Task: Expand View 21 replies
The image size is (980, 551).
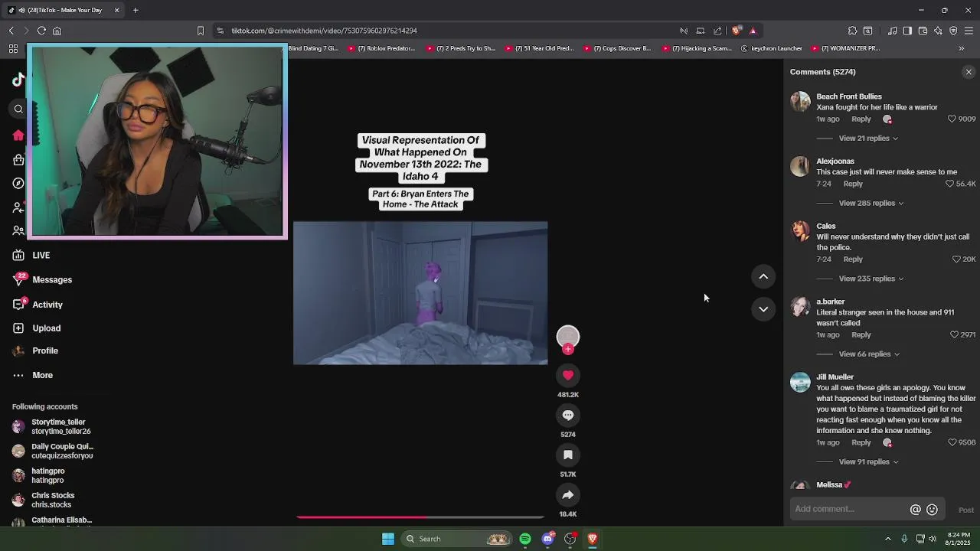Action: (868, 139)
